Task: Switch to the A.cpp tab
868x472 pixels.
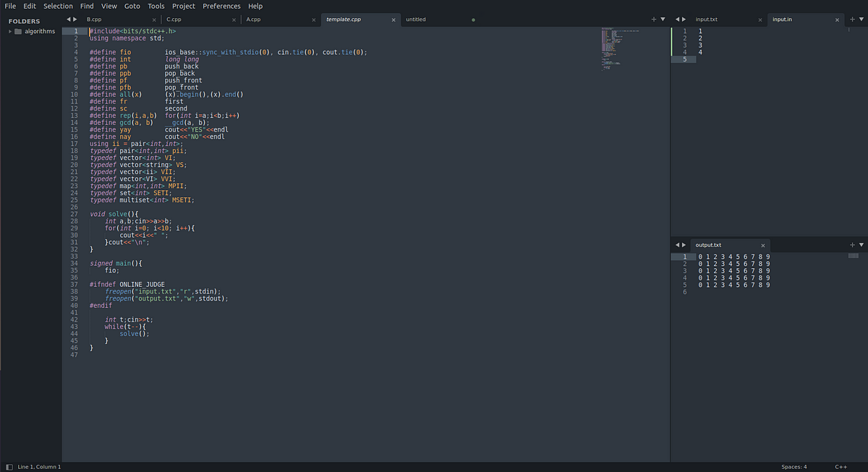Action: pyautogui.click(x=253, y=20)
